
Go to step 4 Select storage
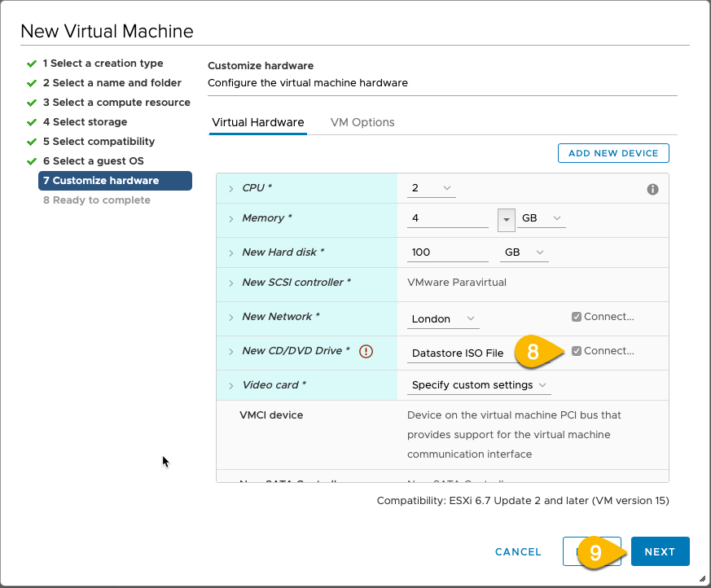(85, 122)
